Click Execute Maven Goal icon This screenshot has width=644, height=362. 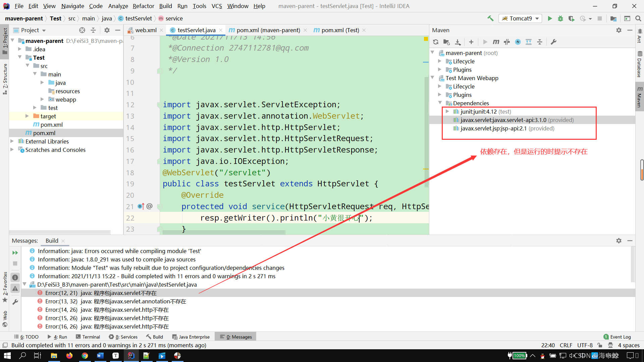point(496,42)
